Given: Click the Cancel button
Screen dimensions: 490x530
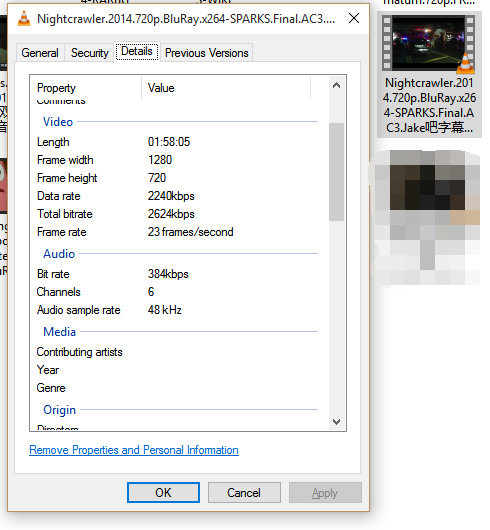Looking at the screenshot, I should point(244,492).
